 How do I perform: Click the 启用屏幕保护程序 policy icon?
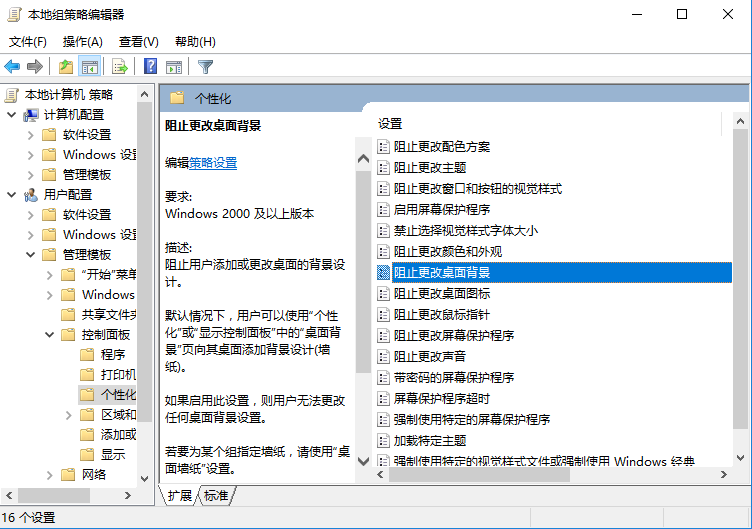click(x=383, y=210)
